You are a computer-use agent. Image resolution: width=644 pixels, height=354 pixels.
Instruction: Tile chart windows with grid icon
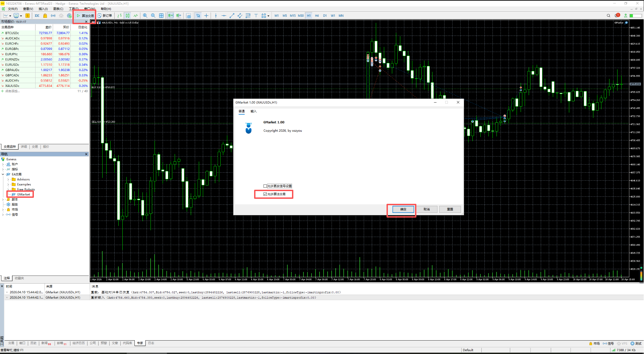161,16
